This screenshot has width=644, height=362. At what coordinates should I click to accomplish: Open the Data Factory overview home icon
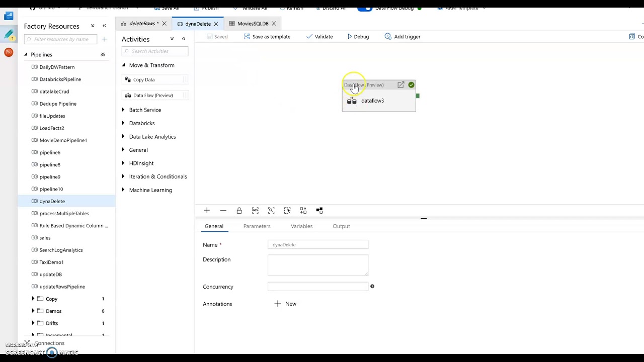[x=9, y=16]
